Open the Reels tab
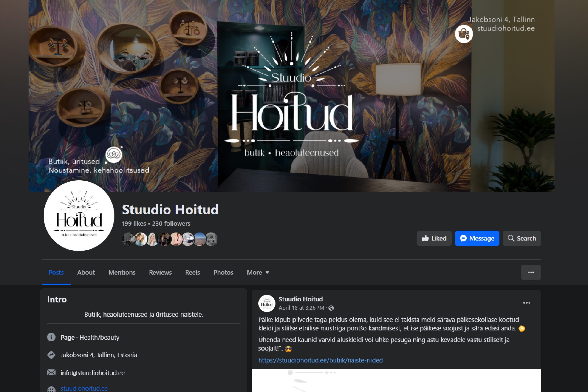 192,272
